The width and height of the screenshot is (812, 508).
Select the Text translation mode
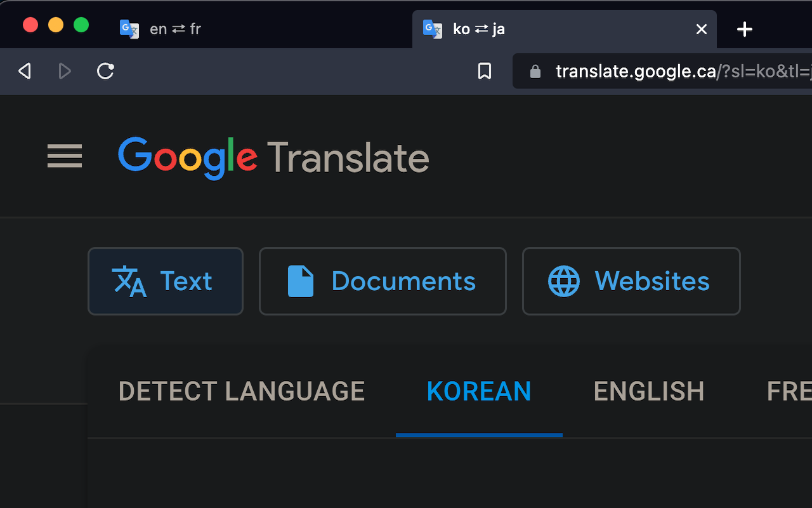(x=166, y=281)
